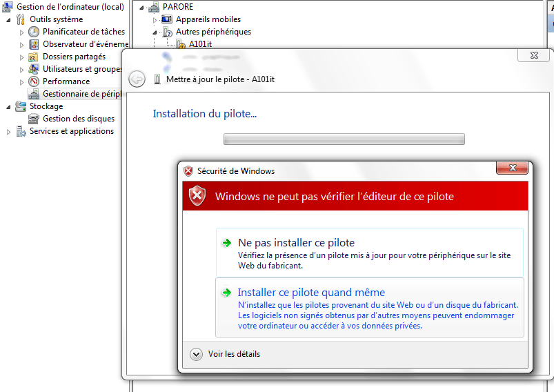554x392 pixels.
Task: Select Stockage label in tree
Action: tap(46, 106)
